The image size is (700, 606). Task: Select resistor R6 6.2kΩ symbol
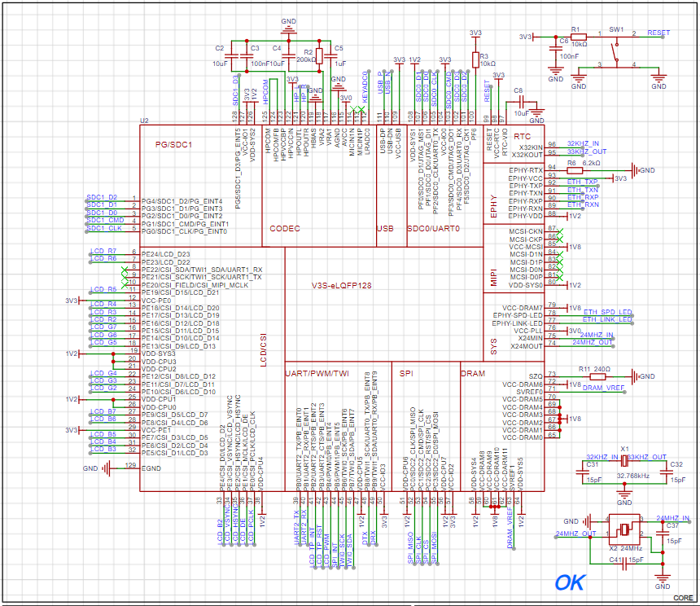point(575,170)
